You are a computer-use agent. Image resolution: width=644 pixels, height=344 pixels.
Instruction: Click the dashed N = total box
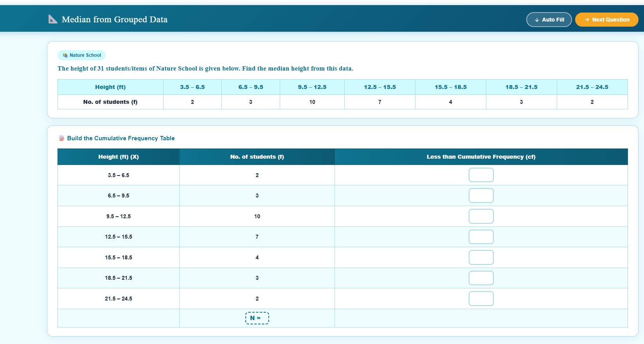tap(257, 318)
